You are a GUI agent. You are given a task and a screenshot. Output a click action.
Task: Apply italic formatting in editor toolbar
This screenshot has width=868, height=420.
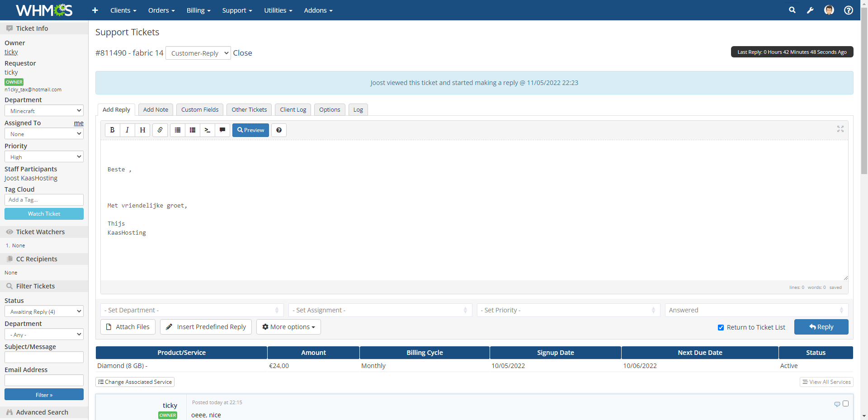coord(127,130)
